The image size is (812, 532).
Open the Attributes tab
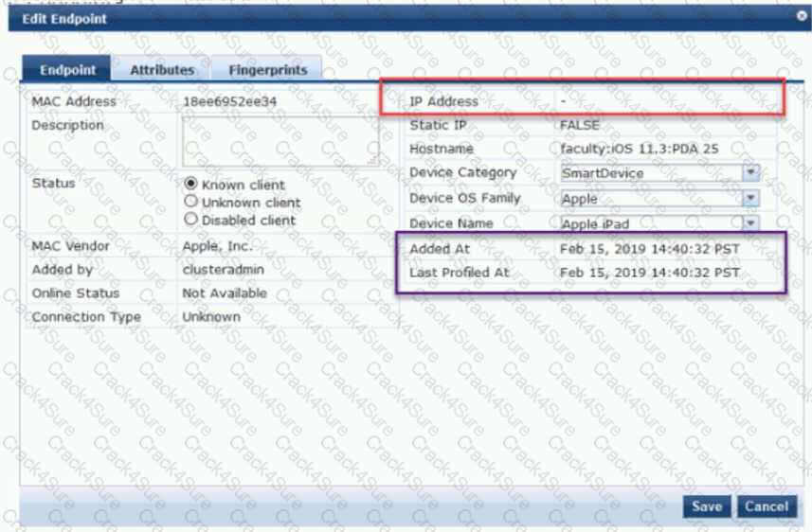click(161, 70)
